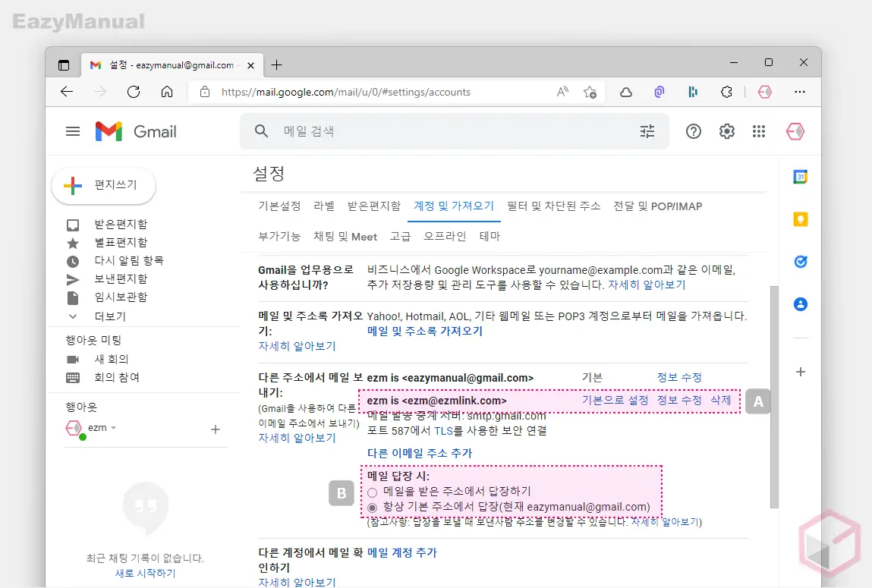This screenshot has width=872, height=588.
Task: Switch to the 테마 tab
Action: tap(490, 236)
